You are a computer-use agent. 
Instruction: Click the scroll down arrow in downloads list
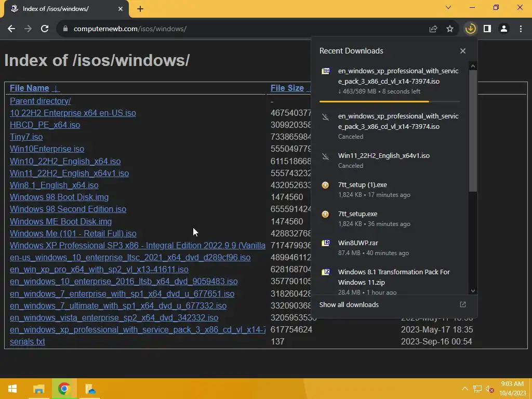pos(473,291)
